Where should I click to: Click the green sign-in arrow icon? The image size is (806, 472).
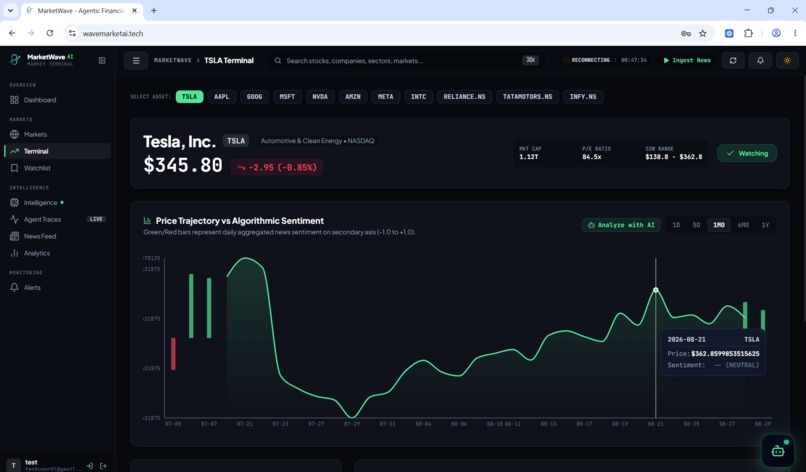89,466
